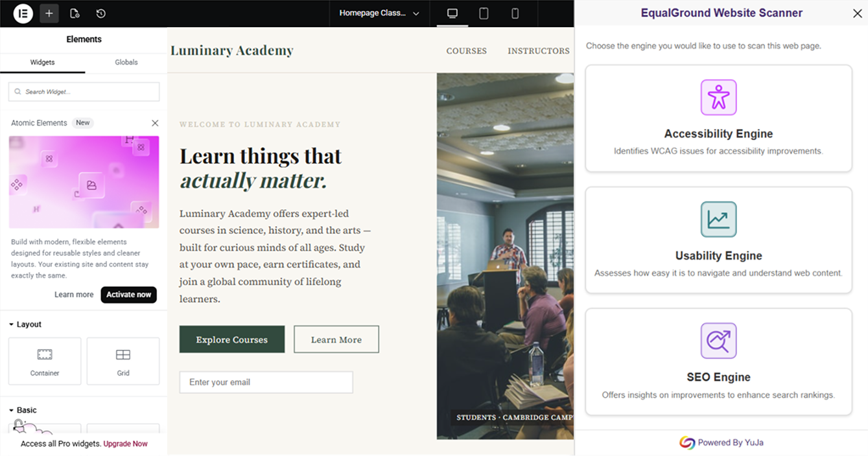
Task: Click the Activate now button
Action: click(128, 295)
